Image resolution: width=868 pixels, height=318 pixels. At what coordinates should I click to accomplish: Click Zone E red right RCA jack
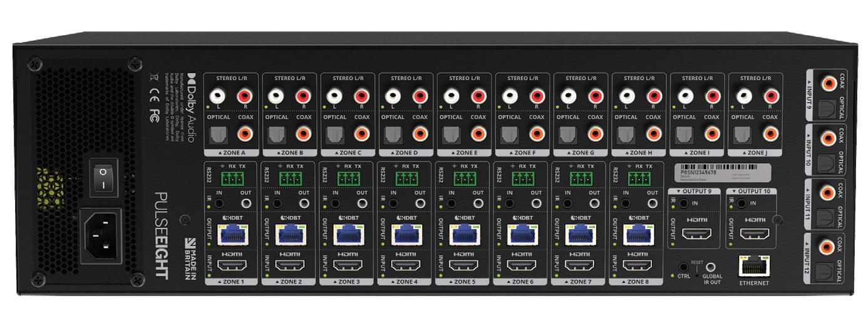pyautogui.click(x=478, y=96)
